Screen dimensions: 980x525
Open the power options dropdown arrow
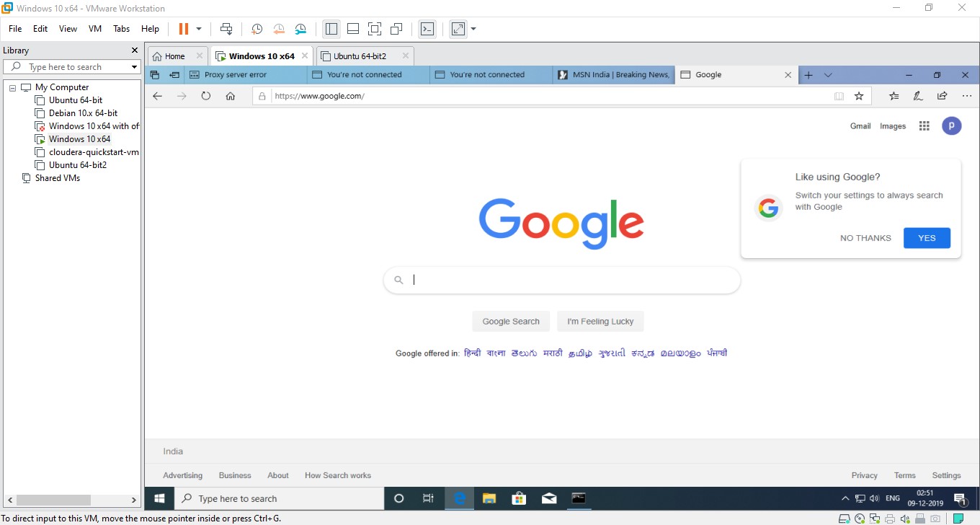point(200,29)
